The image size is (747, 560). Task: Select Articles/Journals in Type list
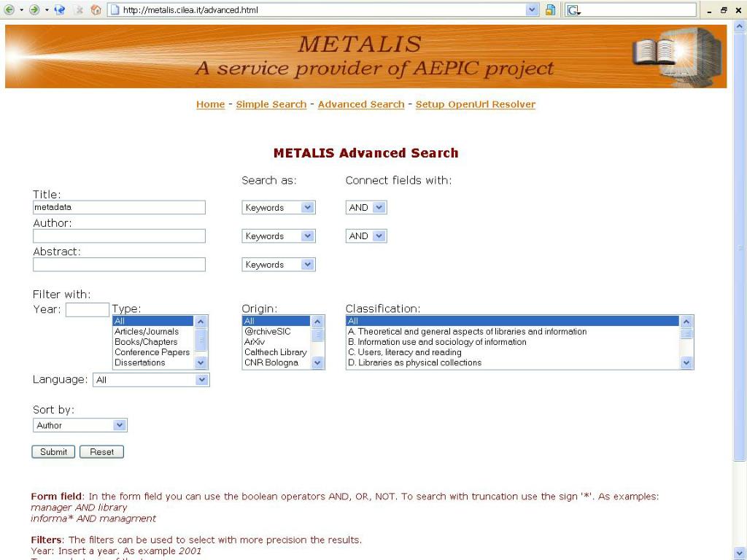click(x=153, y=332)
